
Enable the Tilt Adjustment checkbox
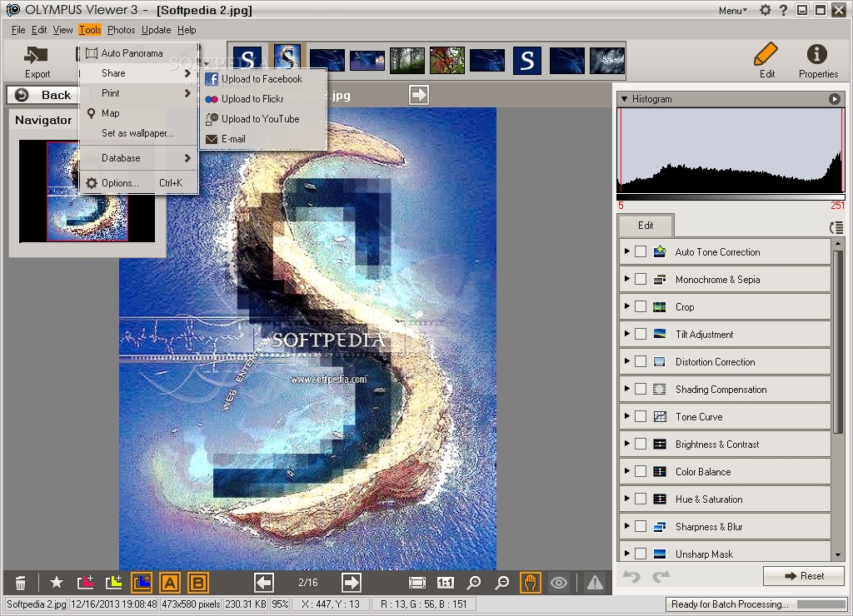pyautogui.click(x=641, y=334)
